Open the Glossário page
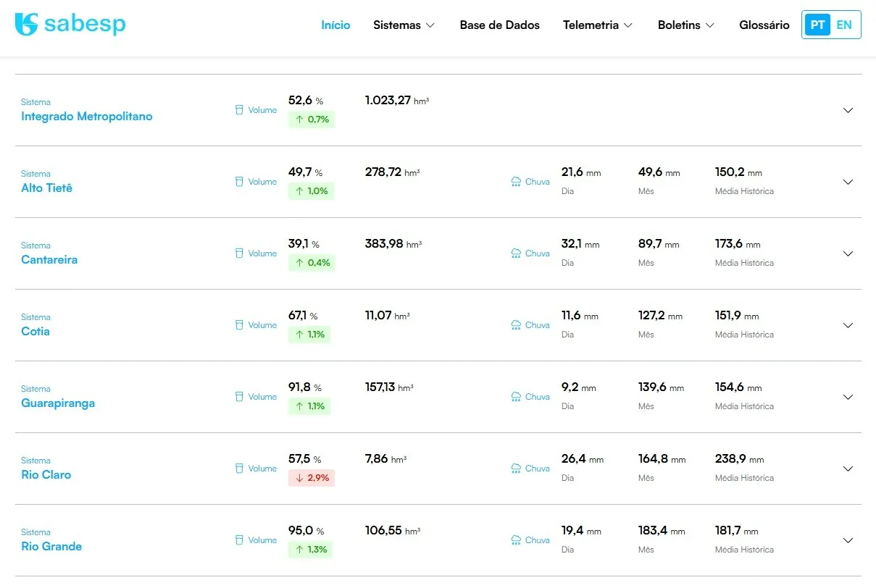876x588 pixels. click(x=764, y=25)
